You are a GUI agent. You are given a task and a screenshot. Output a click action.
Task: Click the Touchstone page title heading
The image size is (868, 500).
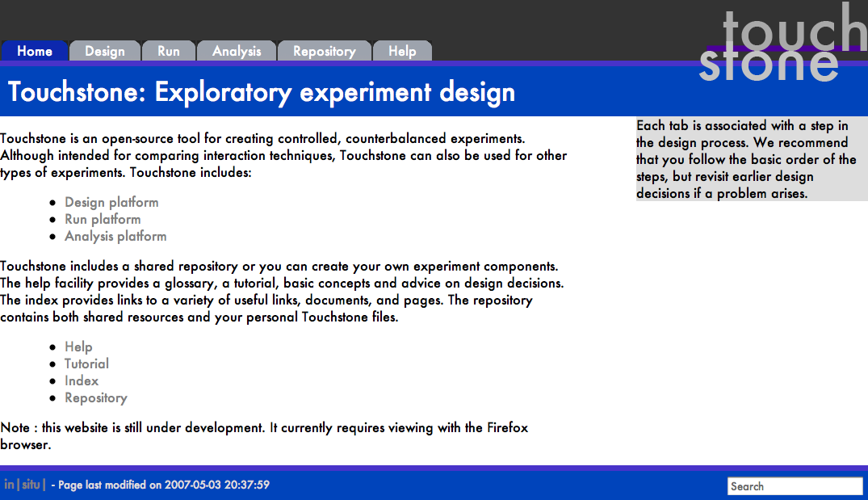(x=261, y=92)
